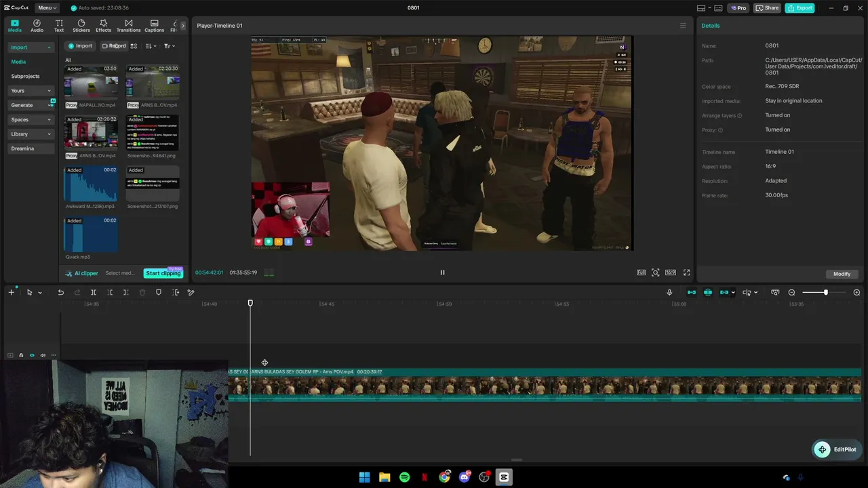This screenshot has width=868, height=488.
Task: Toggle clip linkage
Action: 724,292
